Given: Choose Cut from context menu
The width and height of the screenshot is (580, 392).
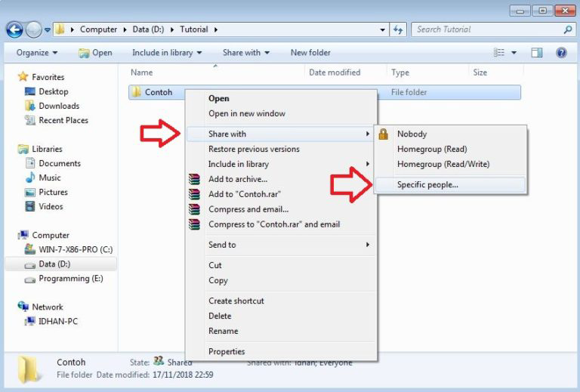Looking at the screenshot, I should pyautogui.click(x=281, y=266).
